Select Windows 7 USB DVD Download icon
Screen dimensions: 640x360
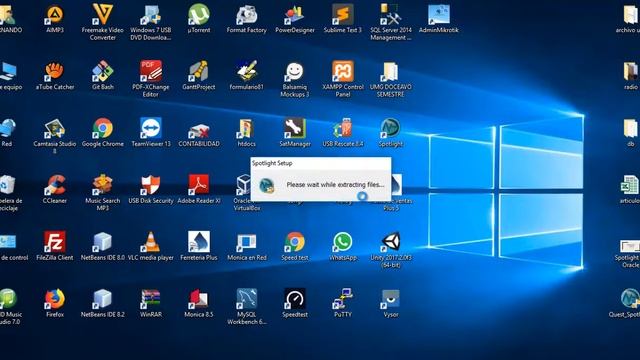tap(151, 15)
